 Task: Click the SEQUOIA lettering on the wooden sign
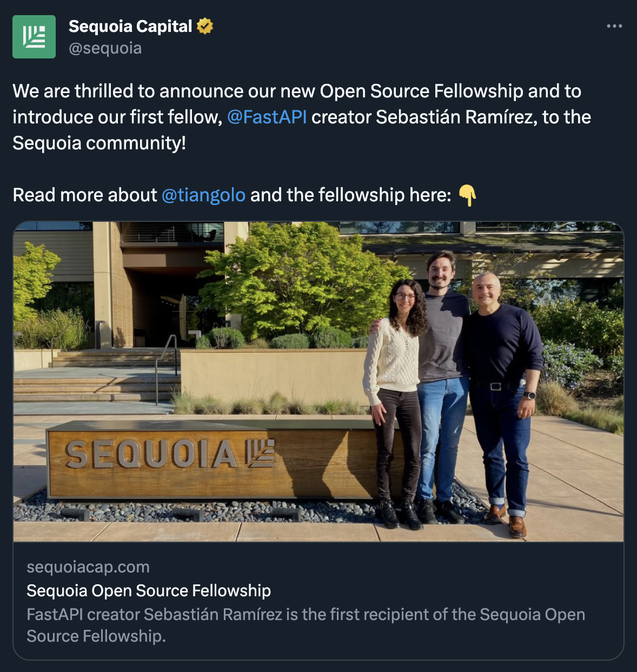(151, 453)
